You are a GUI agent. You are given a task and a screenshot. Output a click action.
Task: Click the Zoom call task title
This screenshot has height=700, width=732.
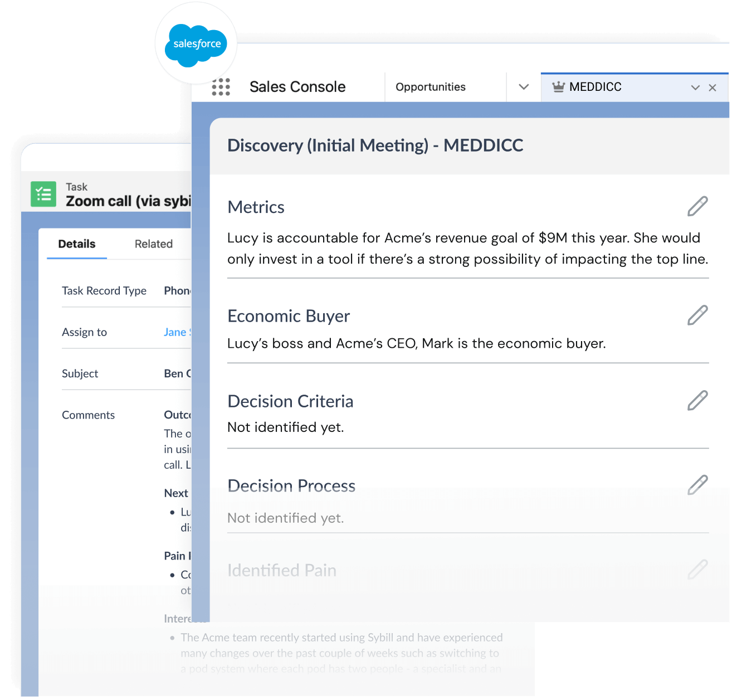coord(128,201)
